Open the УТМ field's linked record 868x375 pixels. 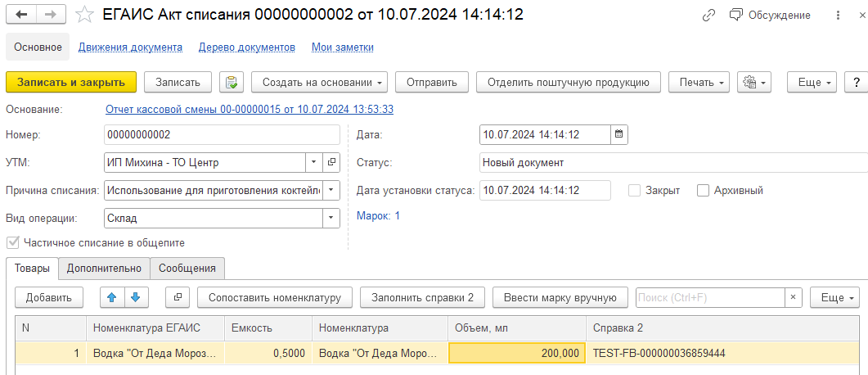(x=331, y=162)
